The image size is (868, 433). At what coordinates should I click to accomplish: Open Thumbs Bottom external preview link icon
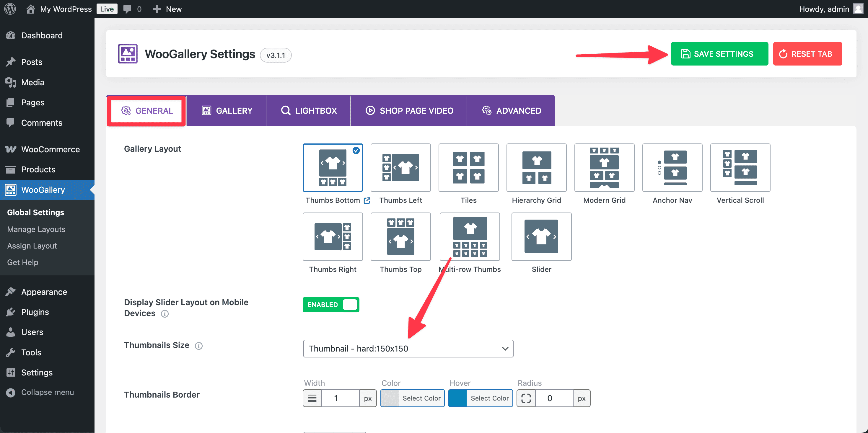[367, 200]
